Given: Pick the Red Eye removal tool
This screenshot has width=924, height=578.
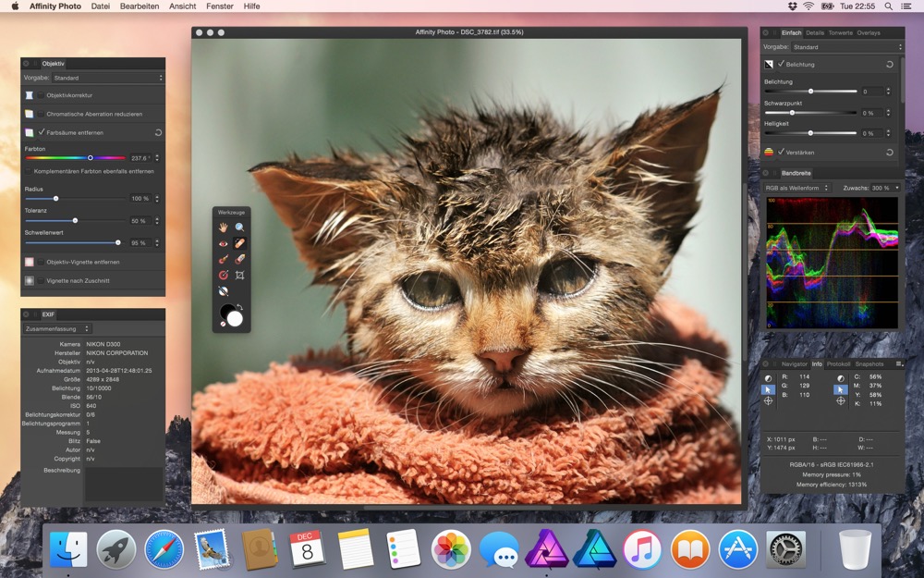Looking at the screenshot, I should click(x=223, y=243).
